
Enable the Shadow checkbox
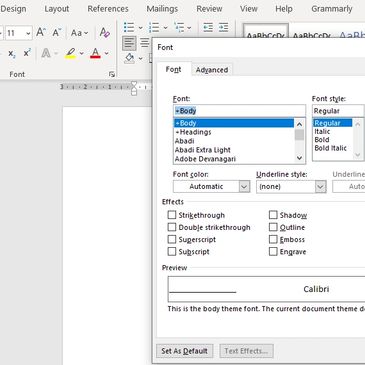(273, 215)
